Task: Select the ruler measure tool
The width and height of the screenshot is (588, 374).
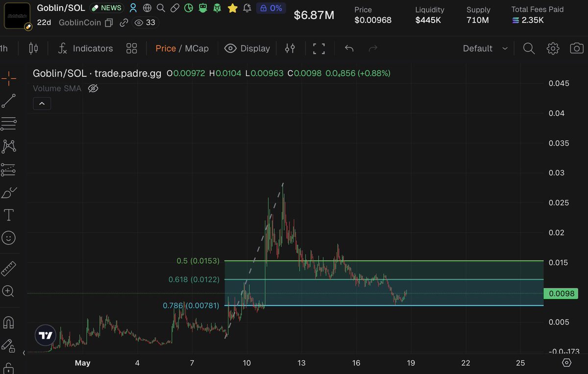Action: click(x=8, y=269)
